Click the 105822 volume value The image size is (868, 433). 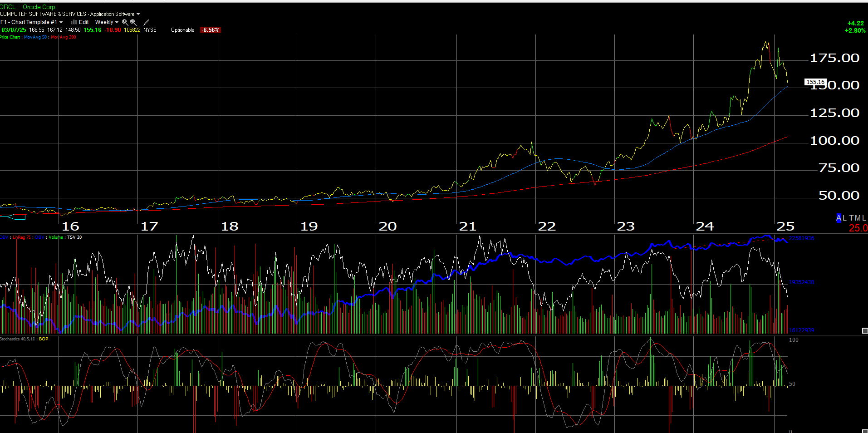pyautogui.click(x=132, y=30)
